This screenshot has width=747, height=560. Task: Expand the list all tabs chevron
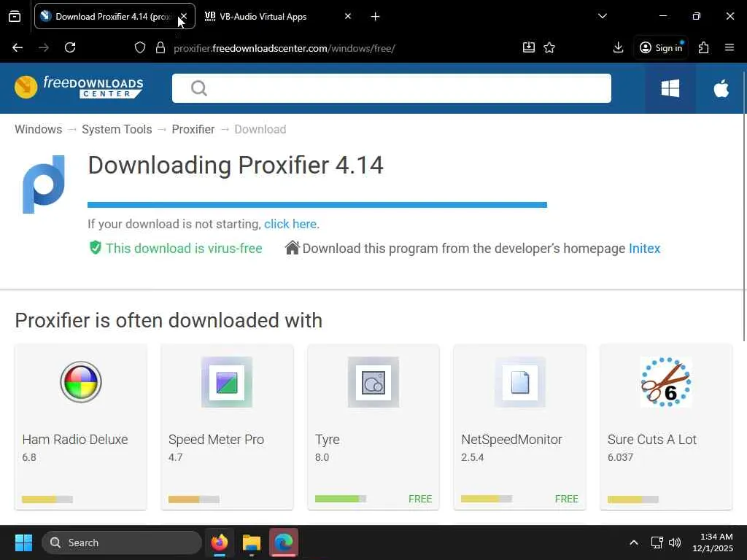[x=603, y=16]
